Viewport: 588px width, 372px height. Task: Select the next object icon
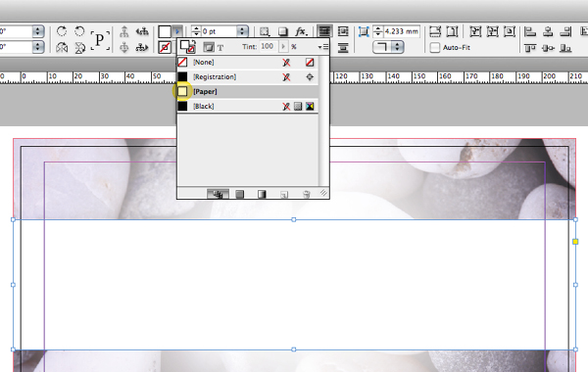(x=142, y=48)
